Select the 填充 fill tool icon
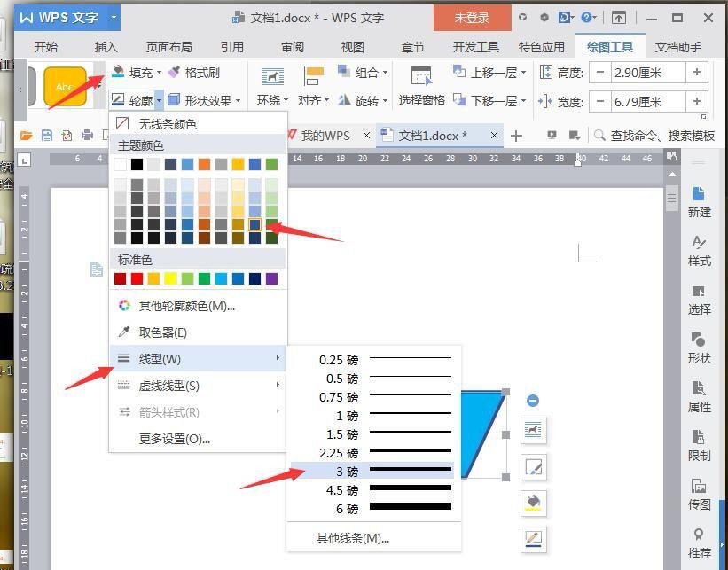The height and width of the screenshot is (570, 728). pyautogui.click(x=120, y=73)
